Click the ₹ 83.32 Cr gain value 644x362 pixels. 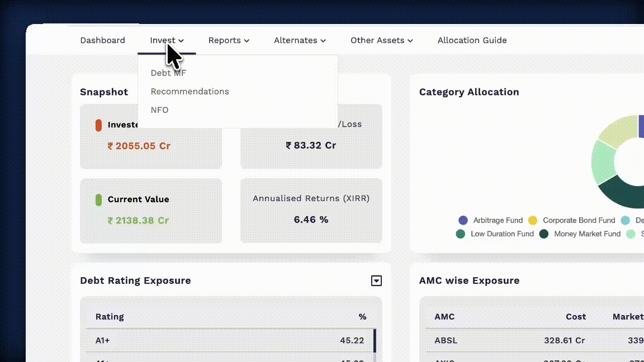point(311,146)
